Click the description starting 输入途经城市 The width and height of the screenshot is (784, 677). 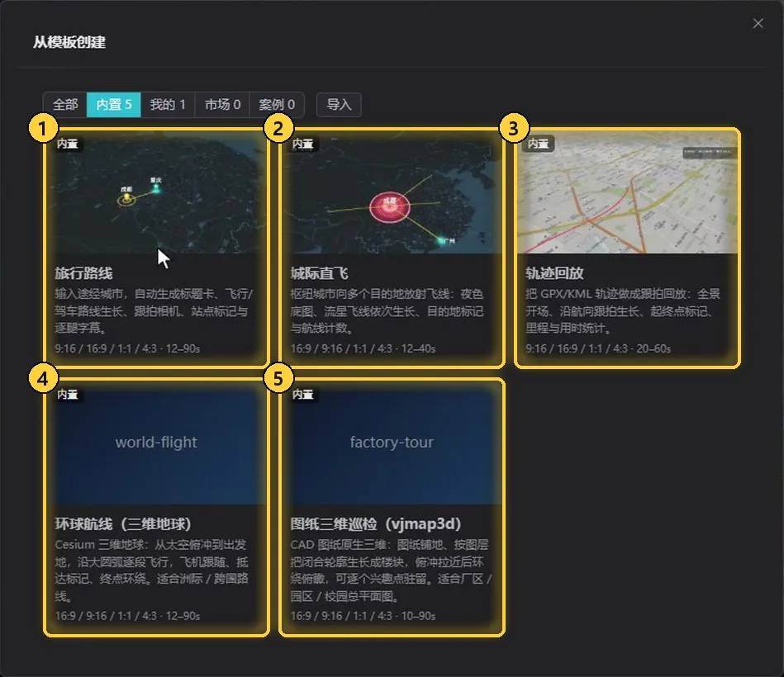point(154,310)
